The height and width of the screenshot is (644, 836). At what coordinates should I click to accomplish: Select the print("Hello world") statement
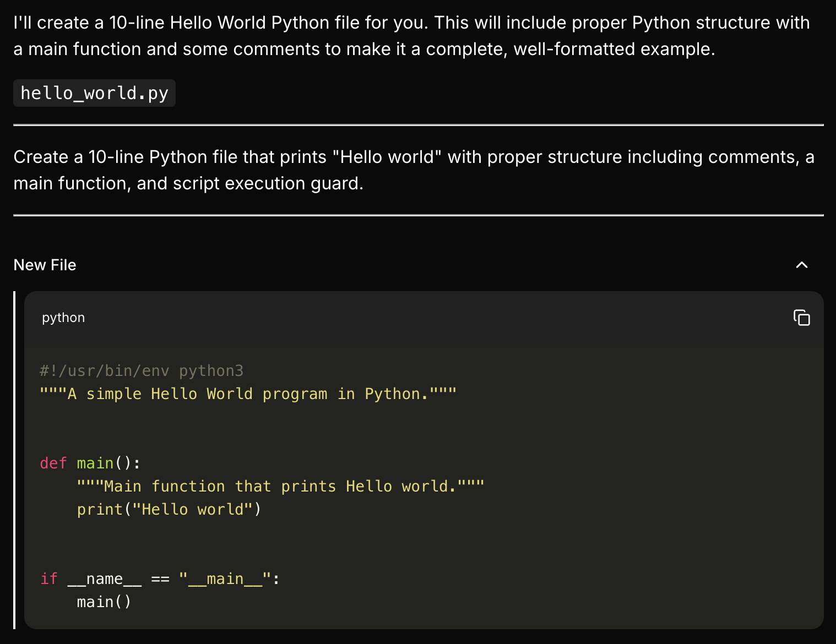click(168, 509)
